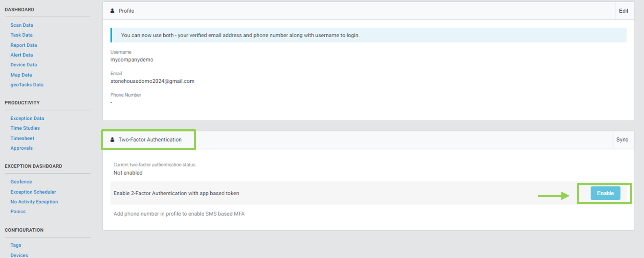Navigate to Device Data
The height and width of the screenshot is (258, 644).
(24, 64)
